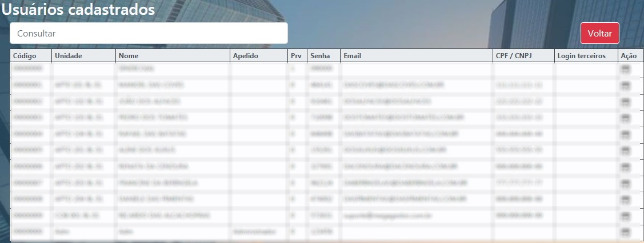
Task: Open the action icon in the tenth row
Action: (x=625, y=216)
